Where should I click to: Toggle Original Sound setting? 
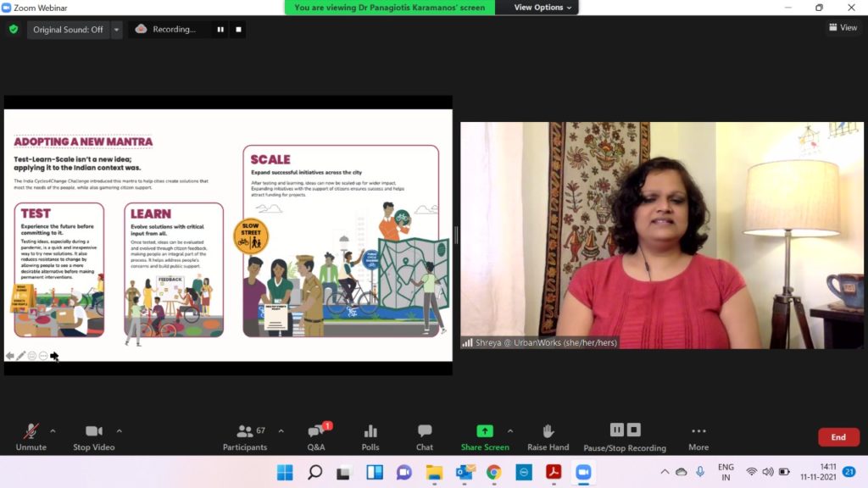point(68,30)
